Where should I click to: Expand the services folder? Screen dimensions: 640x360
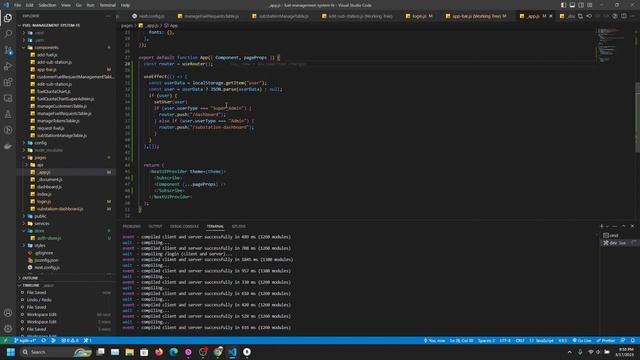coord(66,223)
